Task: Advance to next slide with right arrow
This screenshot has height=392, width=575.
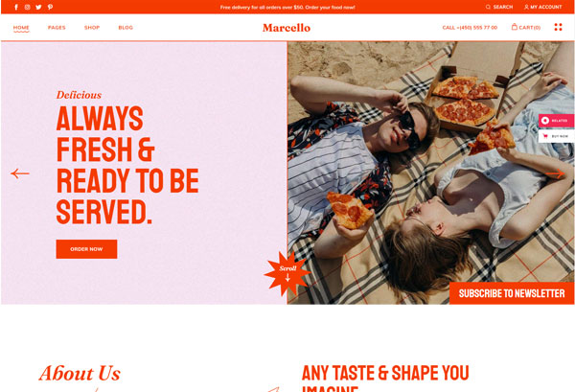Action: tap(555, 173)
